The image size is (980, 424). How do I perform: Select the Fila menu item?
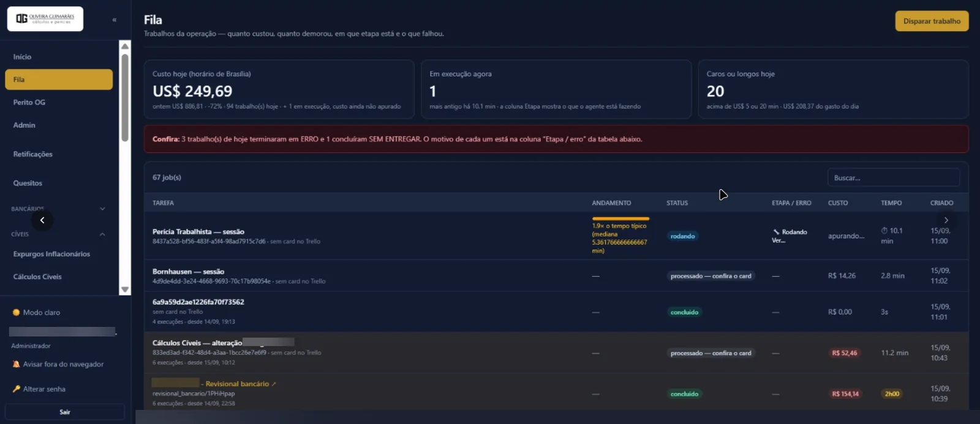[x=59, y=80]
